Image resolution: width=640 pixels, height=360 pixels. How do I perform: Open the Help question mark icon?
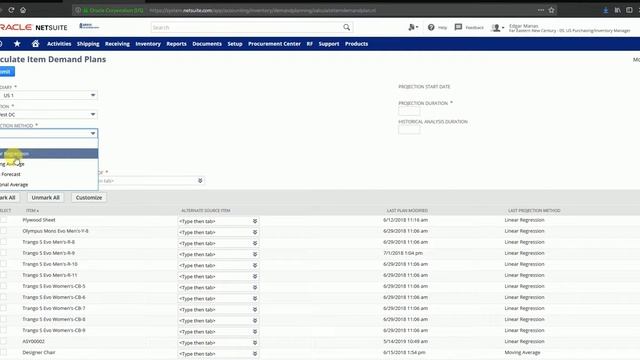tap(431, 27)
